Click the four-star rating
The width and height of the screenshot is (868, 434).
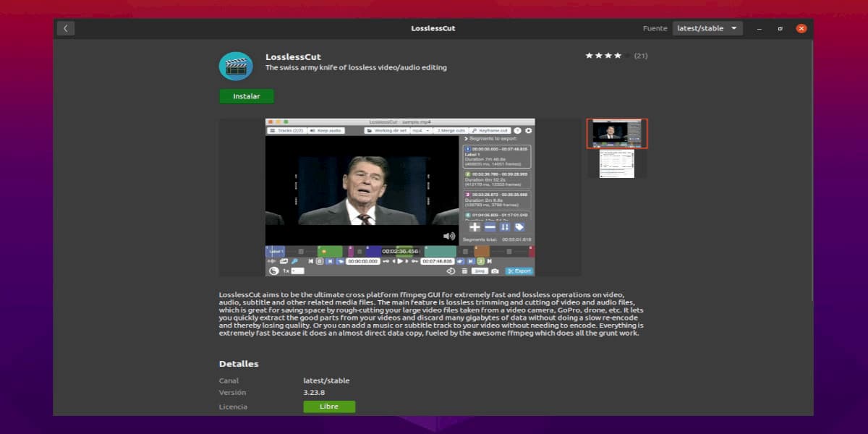click(603, 56)
